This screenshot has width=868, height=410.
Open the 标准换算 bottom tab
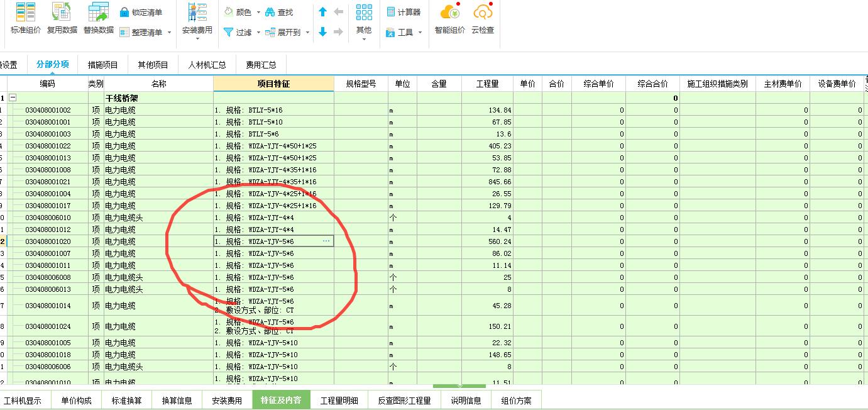point(126,401)
